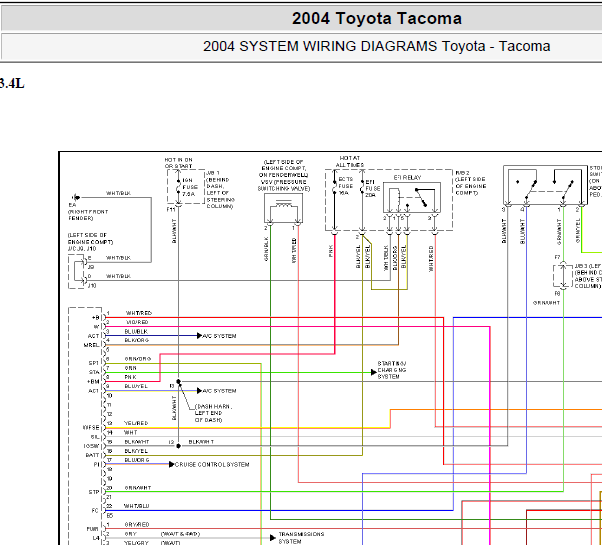Click the 'BLU/BLK' wire label at pin 3
Image resolution: width=602 pixels, height=545 pixels.
click(136, 331)
